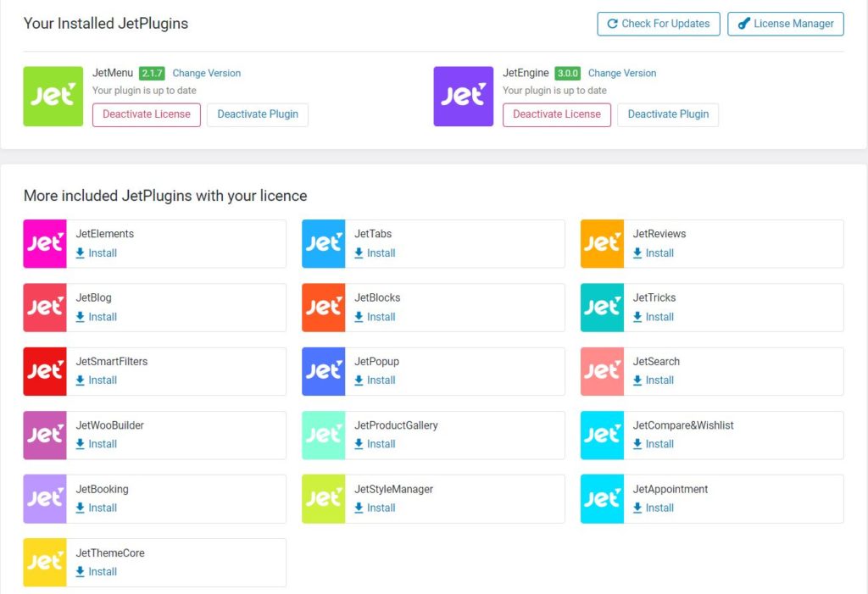868x594 pixels.
Task: Install the JetBlog plugin
Action: tap(97, 317)
